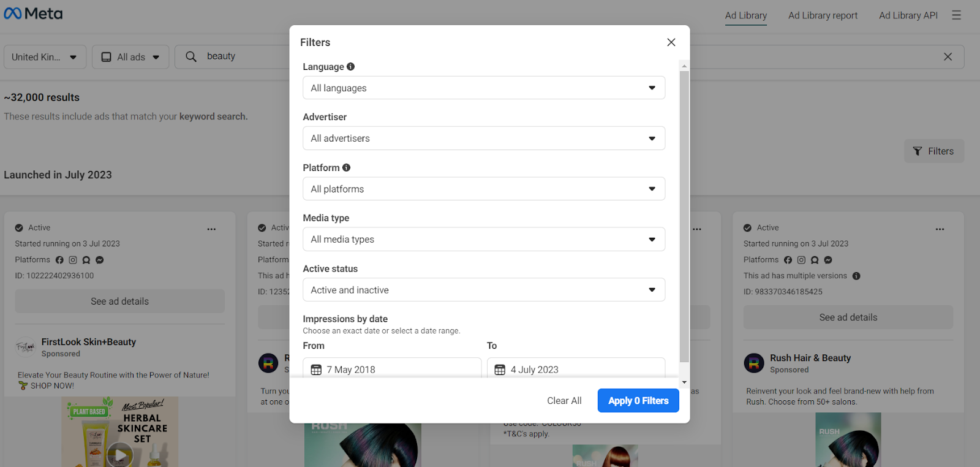Open the All media types dropdown
The height and width of the screenshot is (467, 980).
click(x=484, y=239)
